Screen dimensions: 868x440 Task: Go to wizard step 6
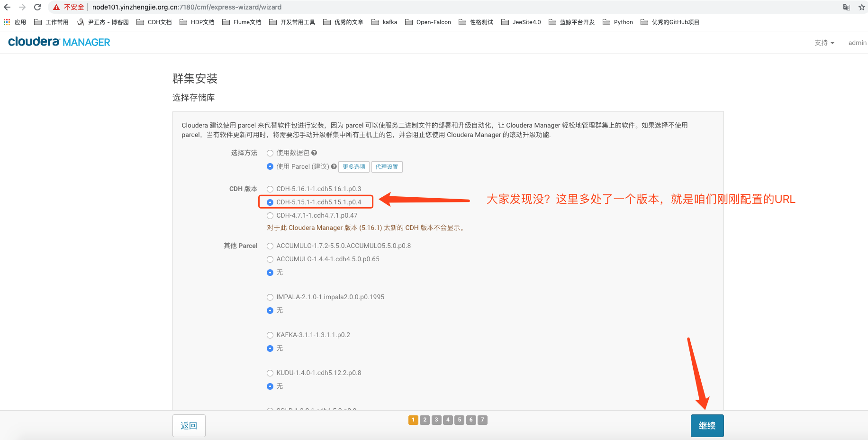471,420
